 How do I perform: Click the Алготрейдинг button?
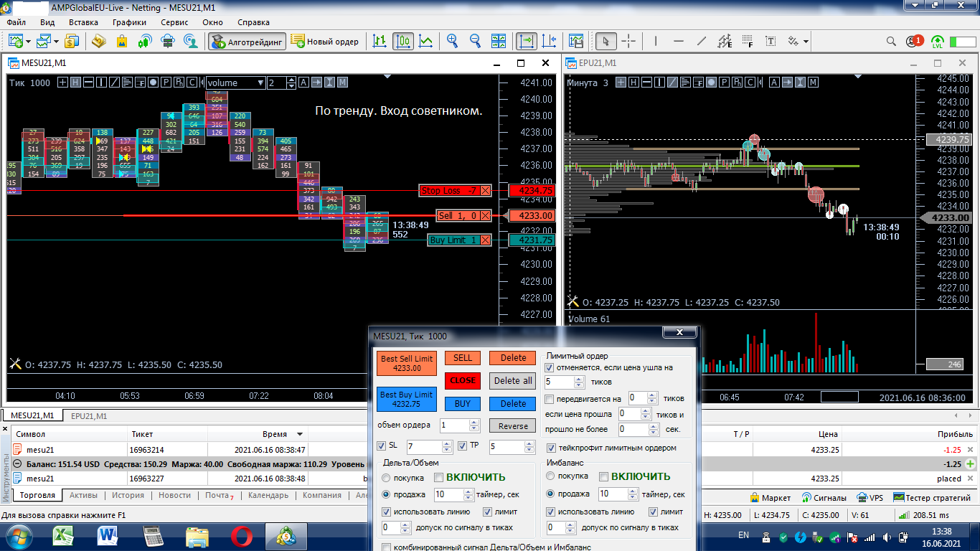tap(248, 42)
